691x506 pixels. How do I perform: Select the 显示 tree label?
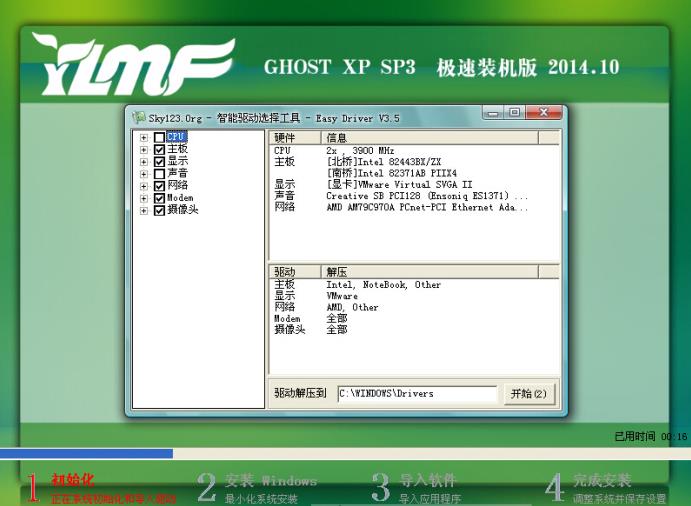pyautogui.click(x=178, y=161)
